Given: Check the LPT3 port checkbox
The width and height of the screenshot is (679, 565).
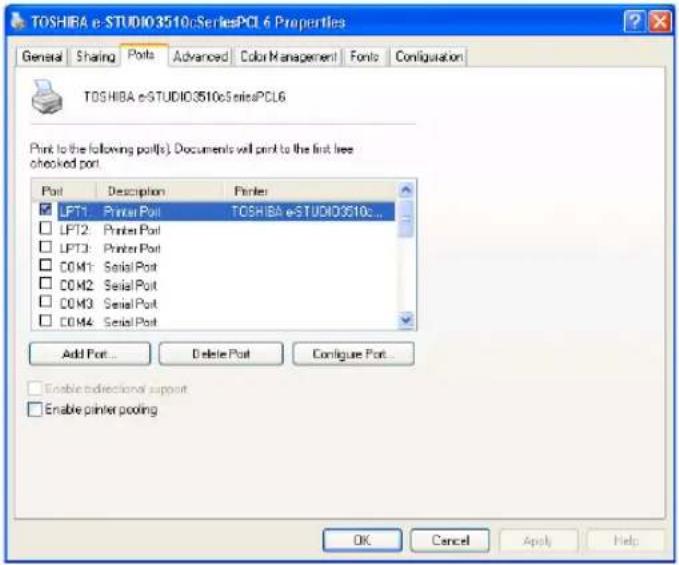Looking at the screenshot, I should click(x=45, y=247).
